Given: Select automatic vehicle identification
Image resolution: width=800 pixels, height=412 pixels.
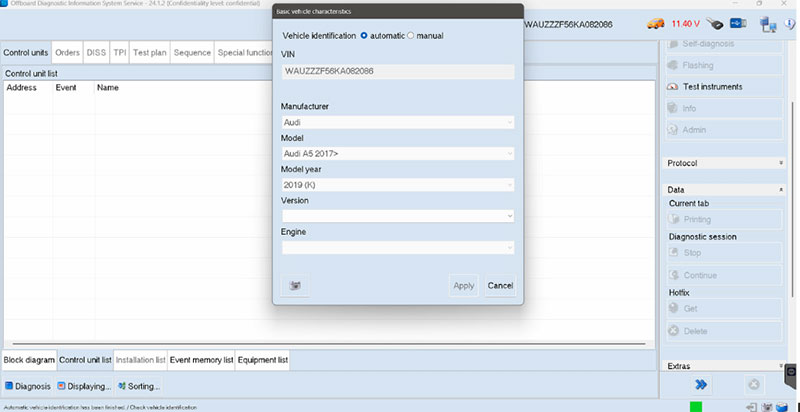Looking at the screenshot, I should (364, 36).
